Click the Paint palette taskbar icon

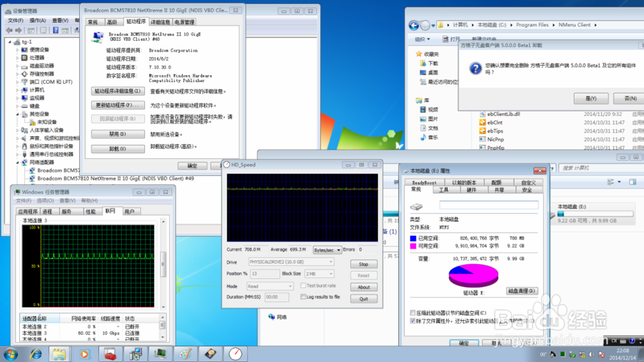[185, 354]
